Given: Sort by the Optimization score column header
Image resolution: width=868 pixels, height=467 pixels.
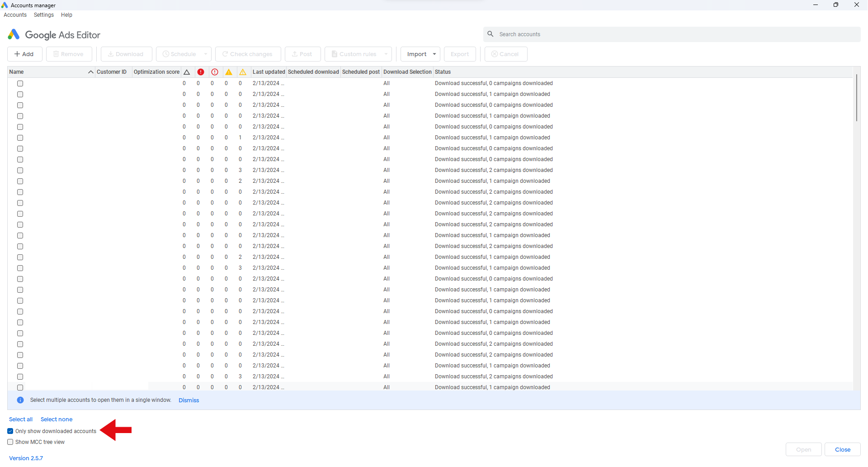Looking at the screenshot, I should (x=156, y=72).
